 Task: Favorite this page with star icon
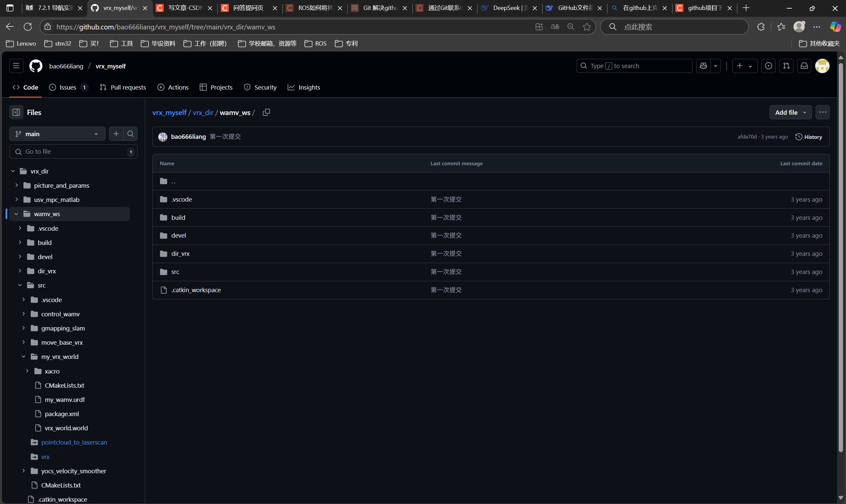point(586,27)
